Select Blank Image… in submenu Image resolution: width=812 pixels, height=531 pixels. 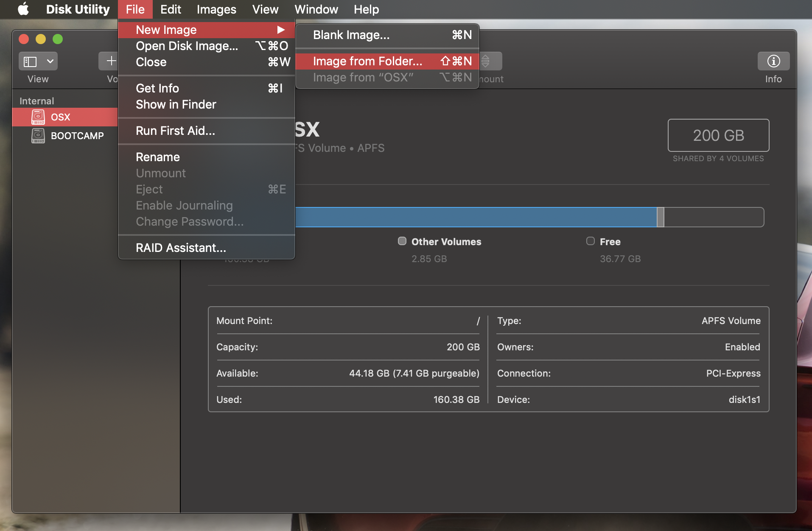387,35
